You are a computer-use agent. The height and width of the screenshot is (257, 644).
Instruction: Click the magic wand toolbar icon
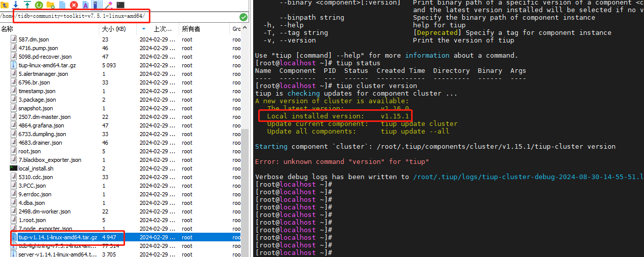coord(109,5)
